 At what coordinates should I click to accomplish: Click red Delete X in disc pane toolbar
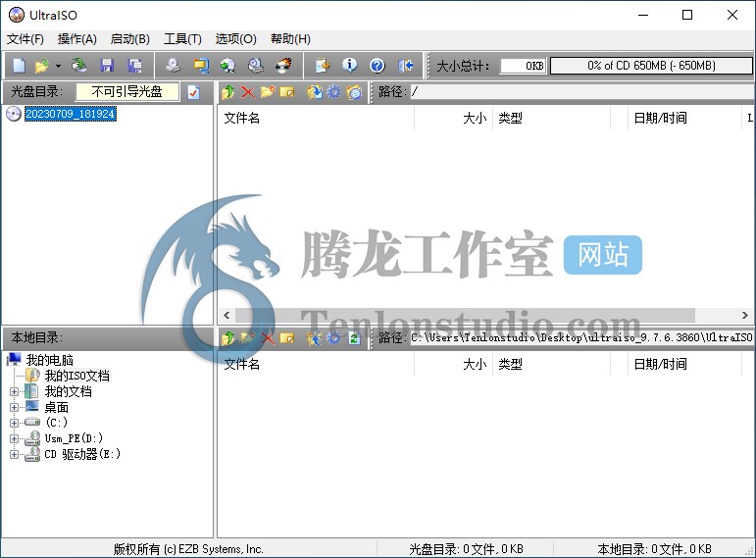(x=248, y=91)
